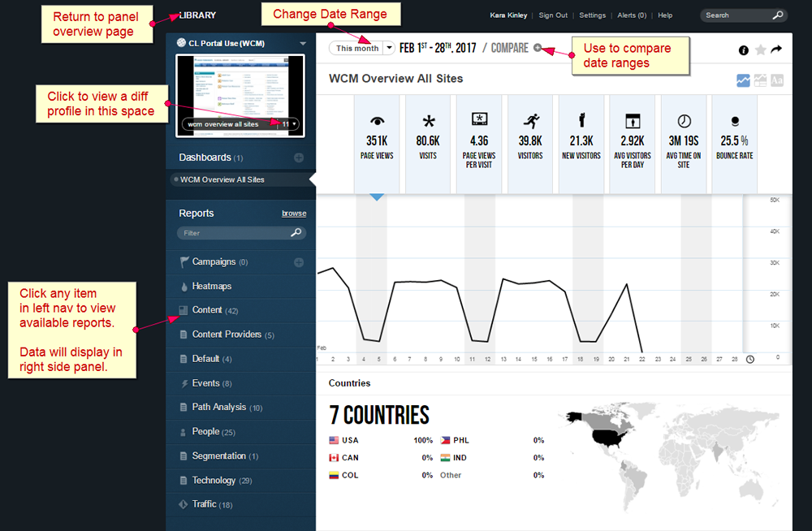Click the reports Filter input field
Screen dimensions: 812x531
[x=234, y=233]
